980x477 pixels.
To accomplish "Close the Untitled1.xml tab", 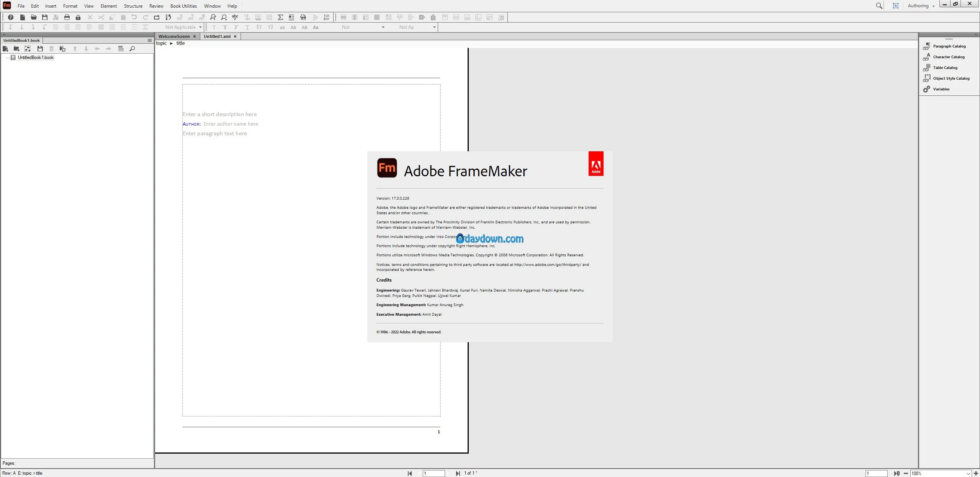I will point(235,36).
